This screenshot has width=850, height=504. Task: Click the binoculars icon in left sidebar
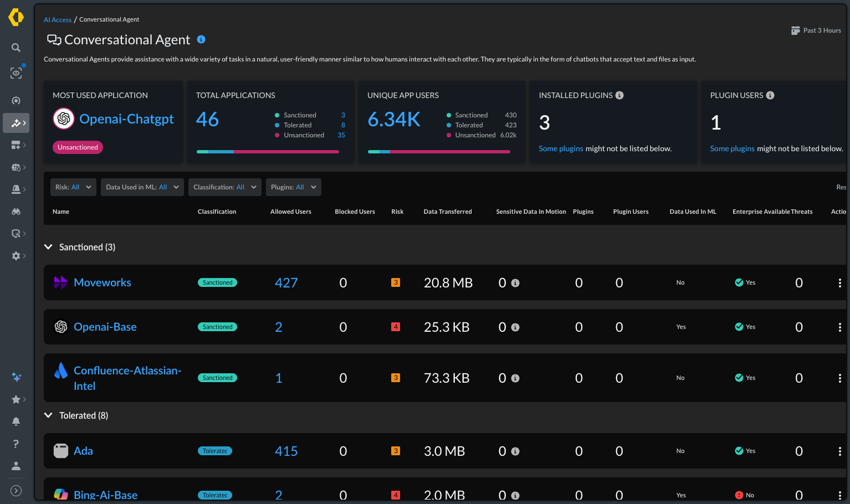click(16, 212)
